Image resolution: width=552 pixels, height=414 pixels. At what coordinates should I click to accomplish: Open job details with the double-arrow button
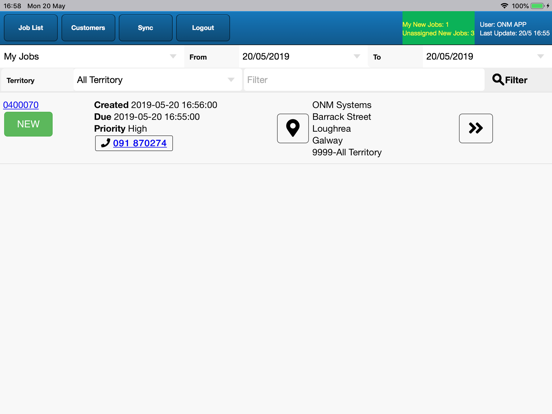pos(476,128)
